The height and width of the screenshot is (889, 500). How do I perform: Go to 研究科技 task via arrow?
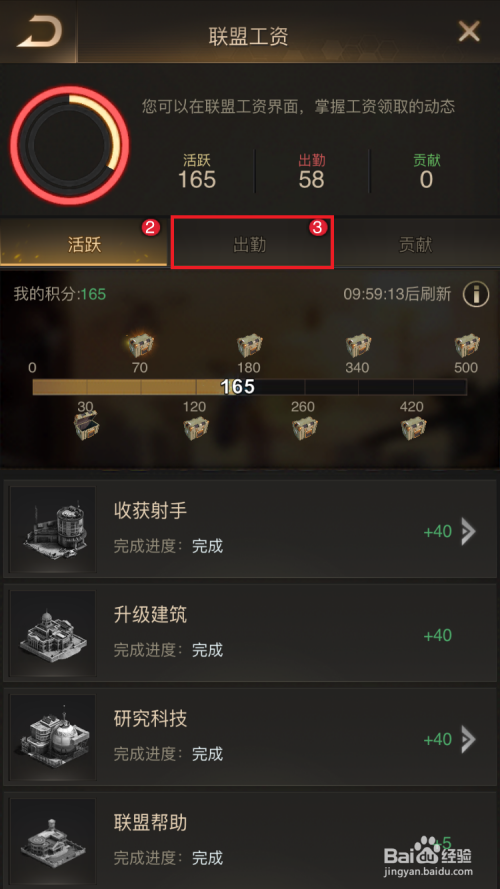click(468, 739)
